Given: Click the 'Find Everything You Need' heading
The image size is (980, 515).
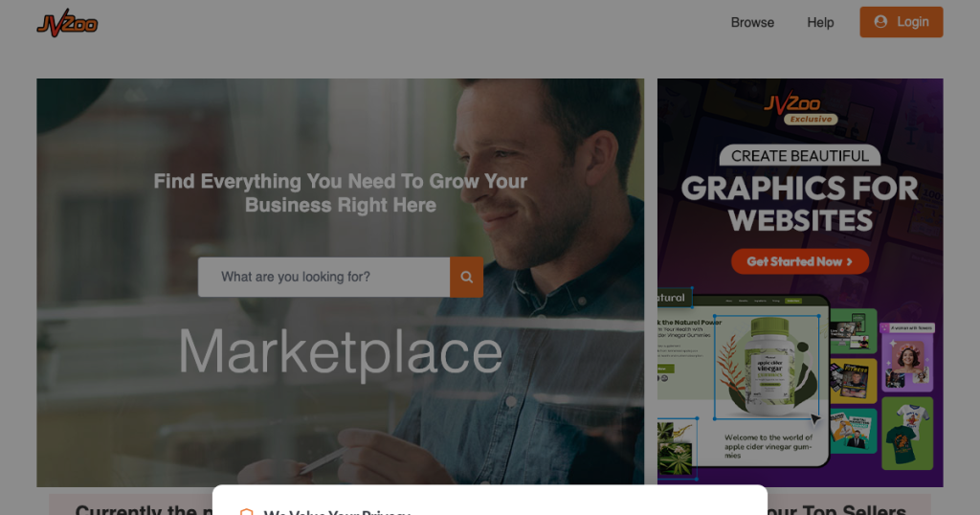Looking at the screenshot, I should pos(341,193).
